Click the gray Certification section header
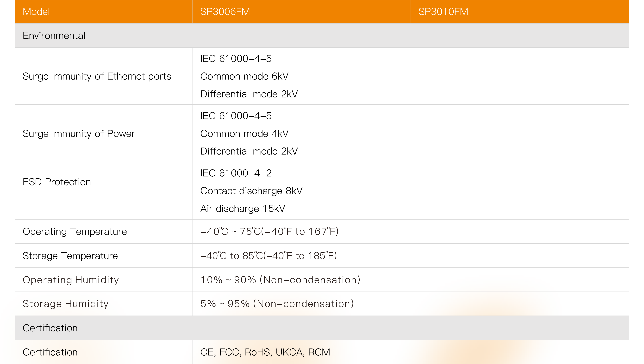The width and height of the screenshot is (644, 364). pos(50,328)
